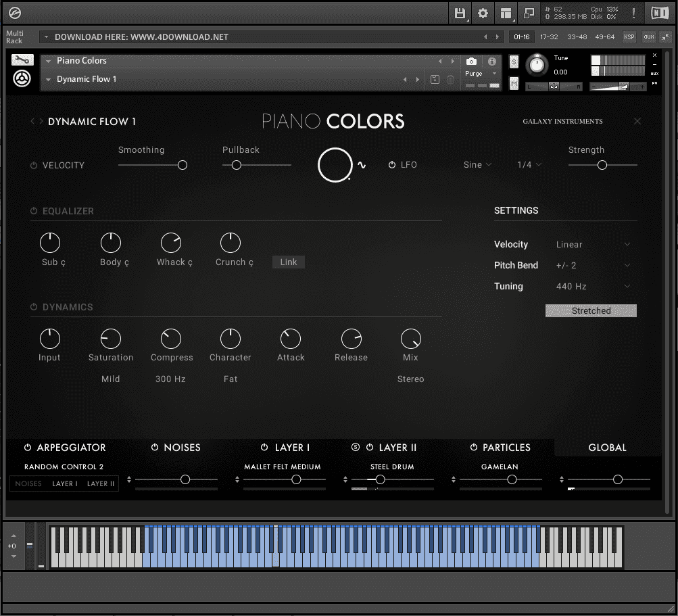
Task: Toggle the Noises power button
Action: click(155, 447)
